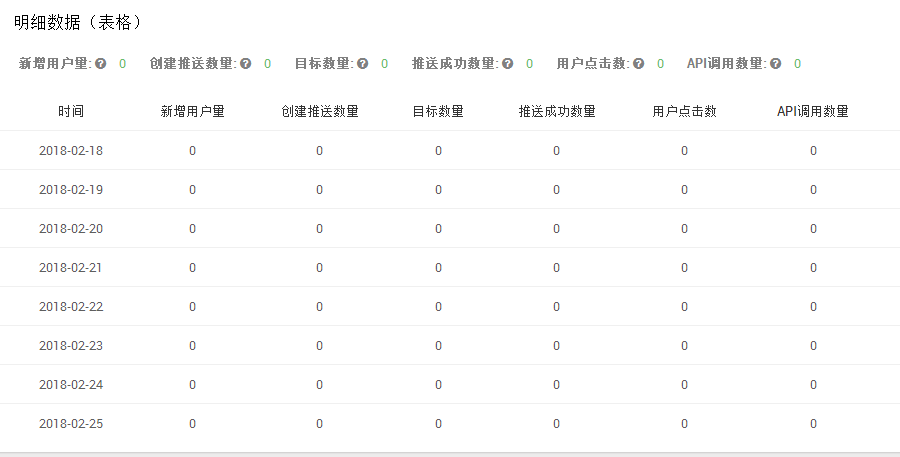This screenshot has height=457, width=900.
Task: Click help icon beside API调用数量 summary
Action: tap(775, 64)
